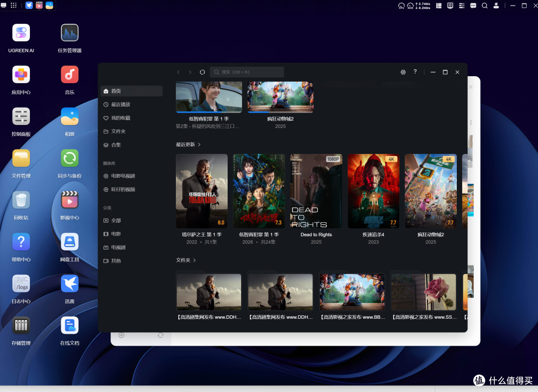Open the Help Center (帮助中心) icon

coord(21,242)
